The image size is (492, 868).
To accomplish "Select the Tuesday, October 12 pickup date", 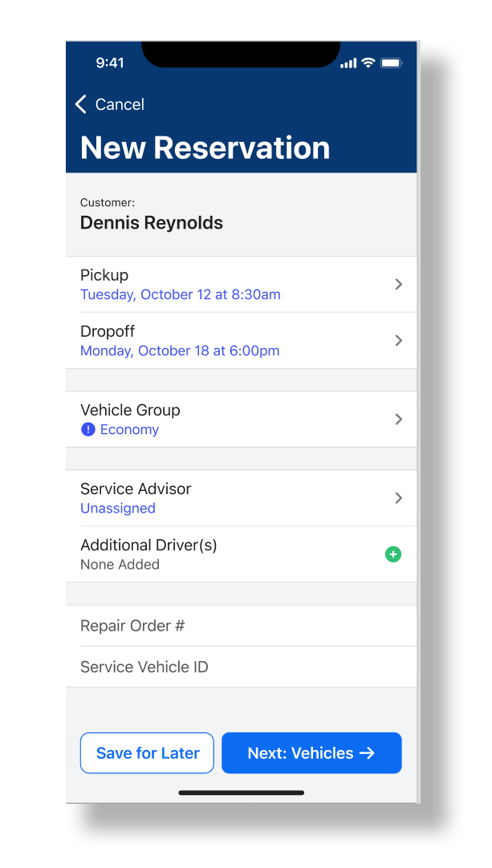I will pyautogui.click(x=181, y=294).
